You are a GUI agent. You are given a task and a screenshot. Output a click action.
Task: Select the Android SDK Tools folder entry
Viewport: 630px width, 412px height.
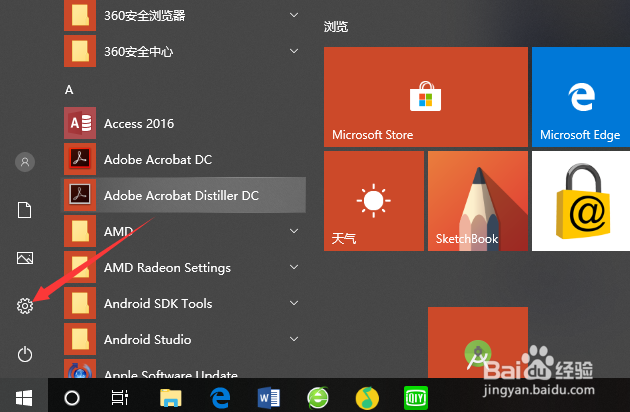183,303
